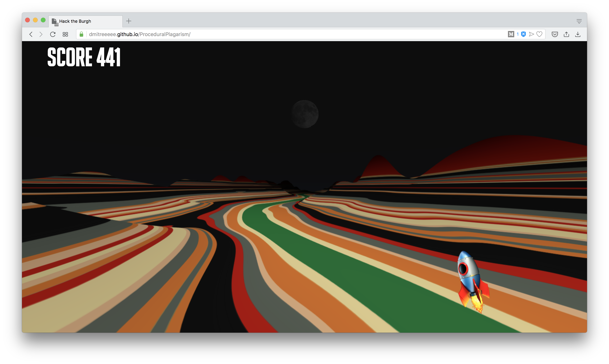Click the green fullscreen window button
The height and width of the screenshot is (364, 609).
pos(43,20)
